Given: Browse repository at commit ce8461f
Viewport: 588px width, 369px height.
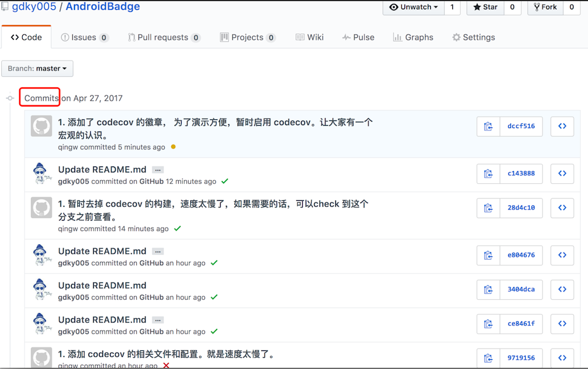Looking at the screenshot, I should [x=562, y=324].
